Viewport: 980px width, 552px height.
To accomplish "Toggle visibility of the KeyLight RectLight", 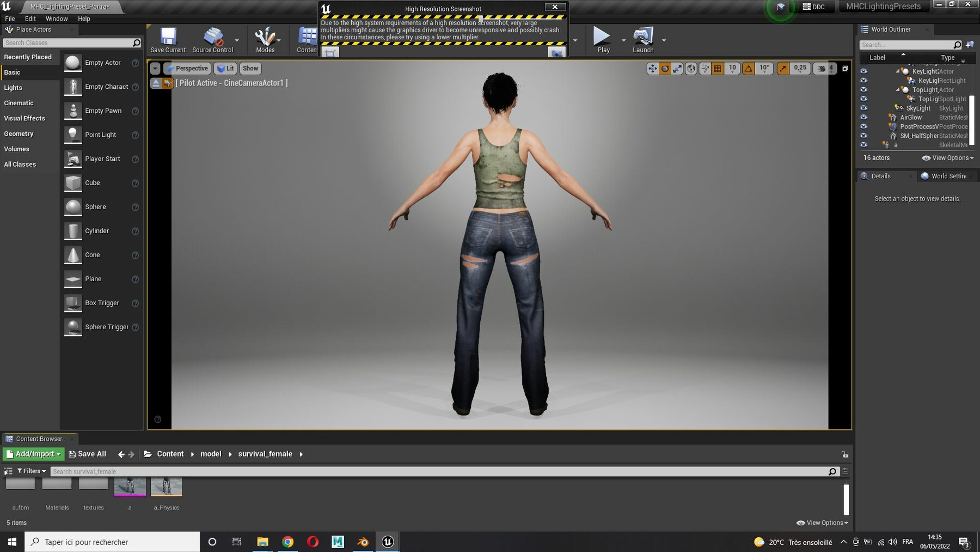I will 863,80.
